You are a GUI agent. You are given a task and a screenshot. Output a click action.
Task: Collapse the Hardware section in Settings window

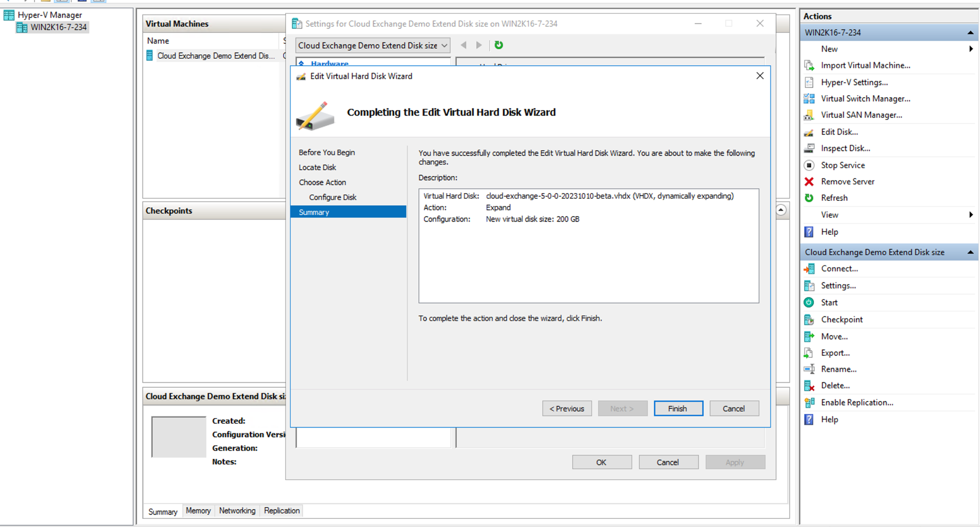301,63
